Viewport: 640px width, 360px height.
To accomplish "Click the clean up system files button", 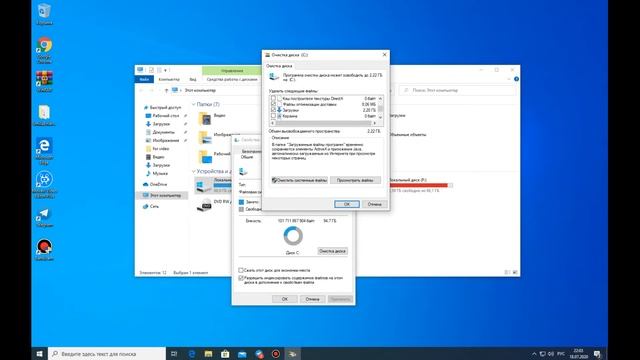I will pos(299,180).
